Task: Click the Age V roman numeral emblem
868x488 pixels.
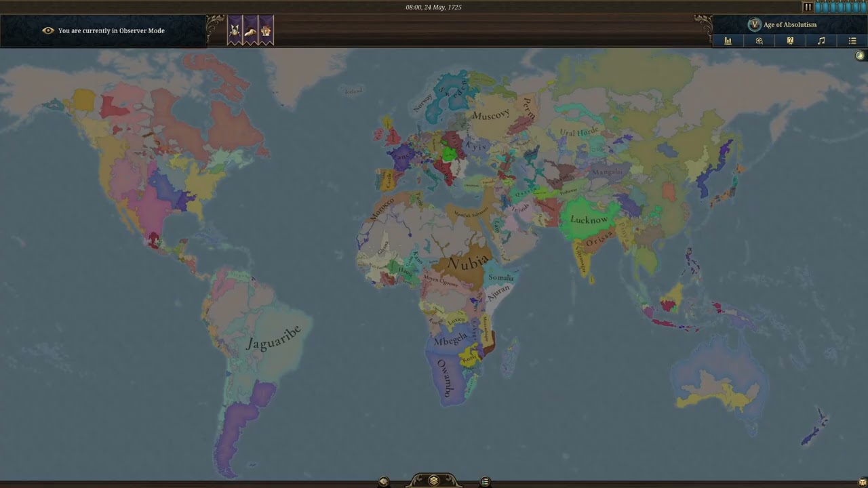Action: (754, 24)
